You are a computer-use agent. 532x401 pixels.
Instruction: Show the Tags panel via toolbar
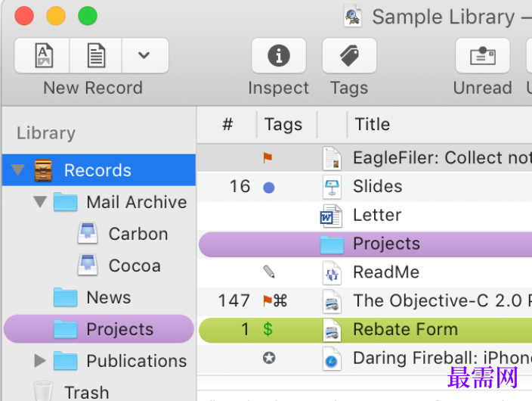[349, 55]
